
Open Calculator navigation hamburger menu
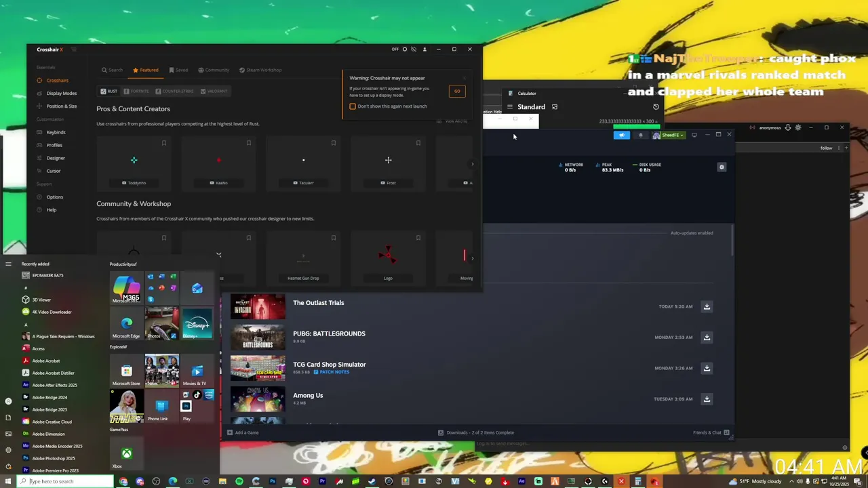point(510,107)
